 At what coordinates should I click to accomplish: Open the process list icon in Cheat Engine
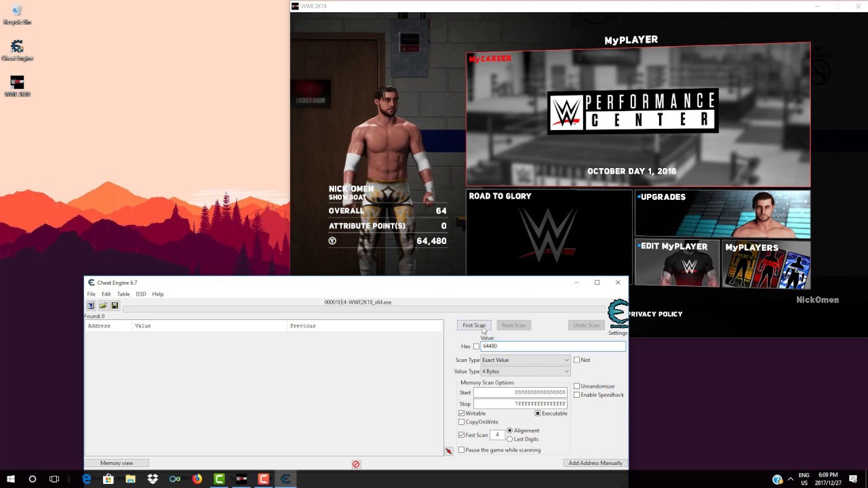pos(91,306)
